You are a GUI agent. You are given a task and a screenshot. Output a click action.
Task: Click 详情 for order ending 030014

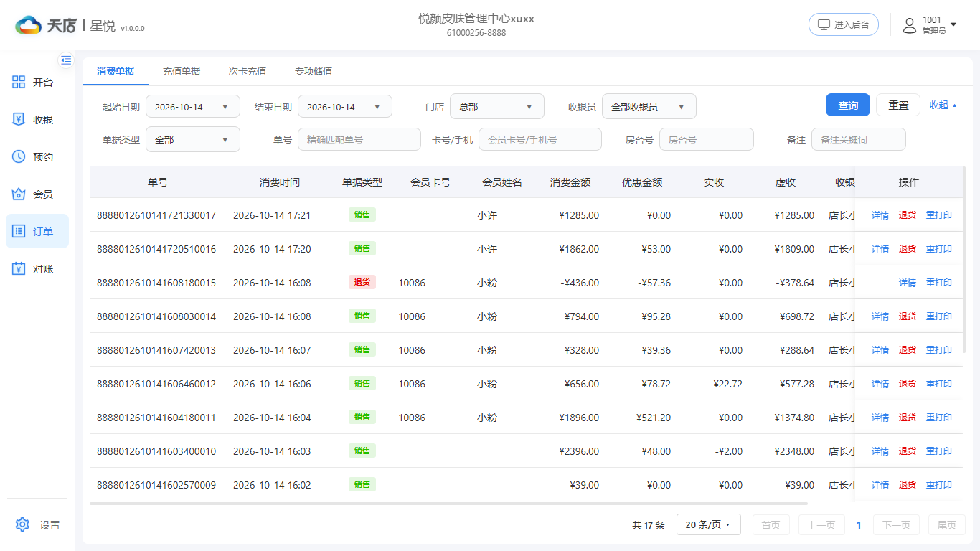pyautogui.click(x=880, y=316)
